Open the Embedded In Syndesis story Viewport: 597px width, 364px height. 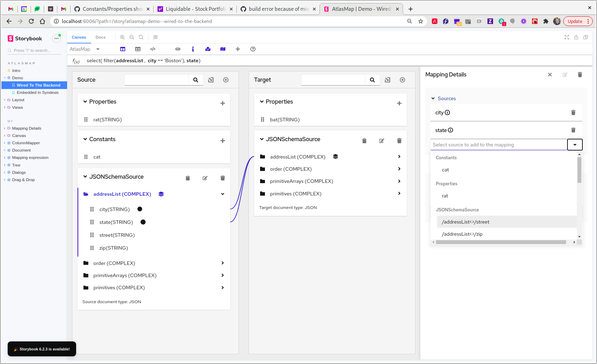pos(38,92)
